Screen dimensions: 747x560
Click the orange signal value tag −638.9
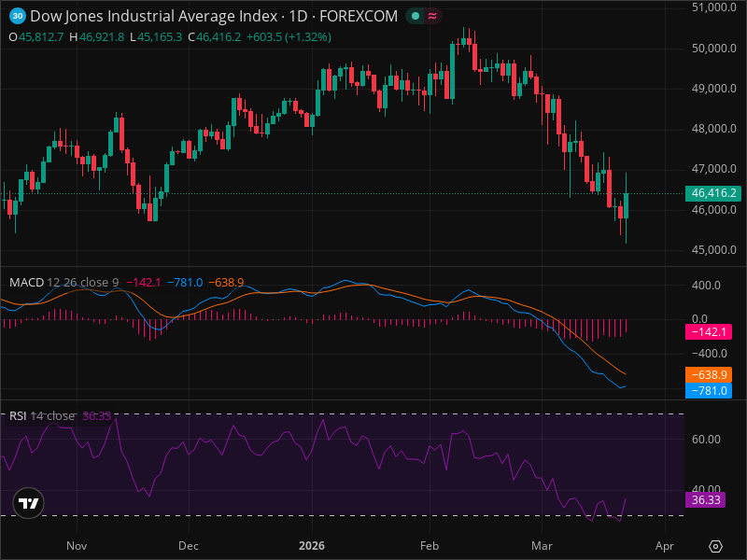click(709, 375)
